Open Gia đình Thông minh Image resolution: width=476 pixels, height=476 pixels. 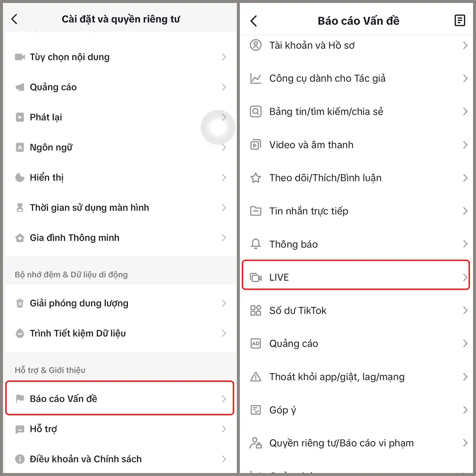pos(74,238)
